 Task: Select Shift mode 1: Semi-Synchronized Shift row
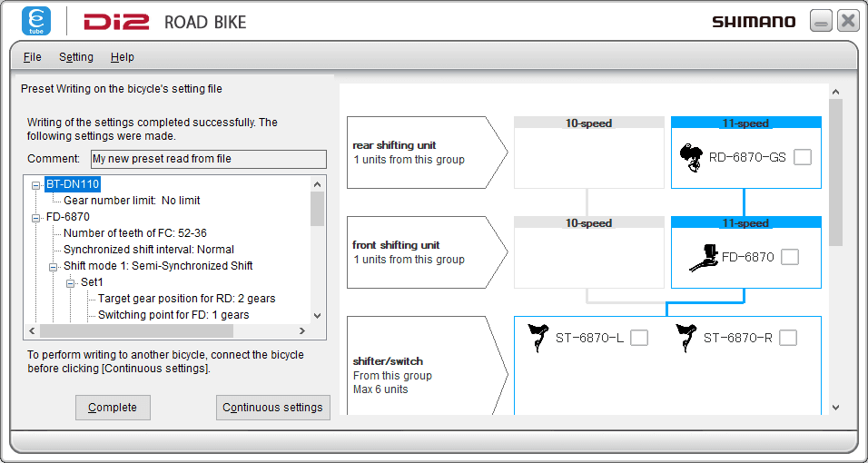pyautogui.click(x=158, y=266)
